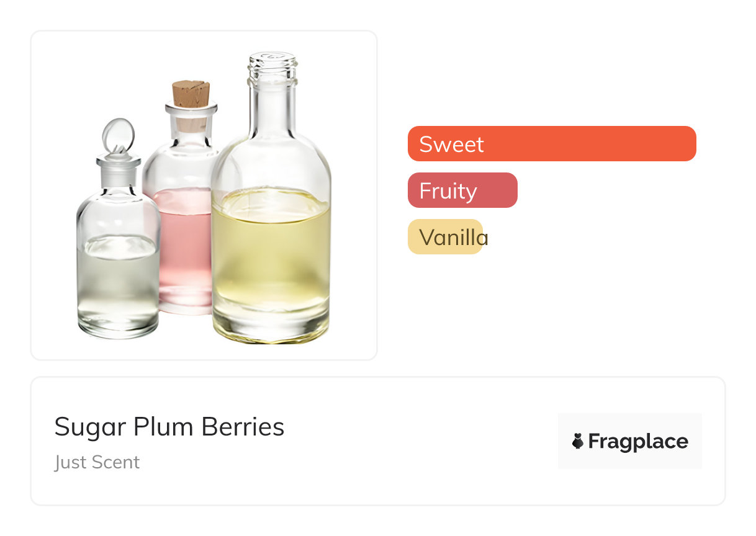This screenshot has width=756, height=536.
Task: Click the glass base of the large bottle
Action: pos(271,329)
